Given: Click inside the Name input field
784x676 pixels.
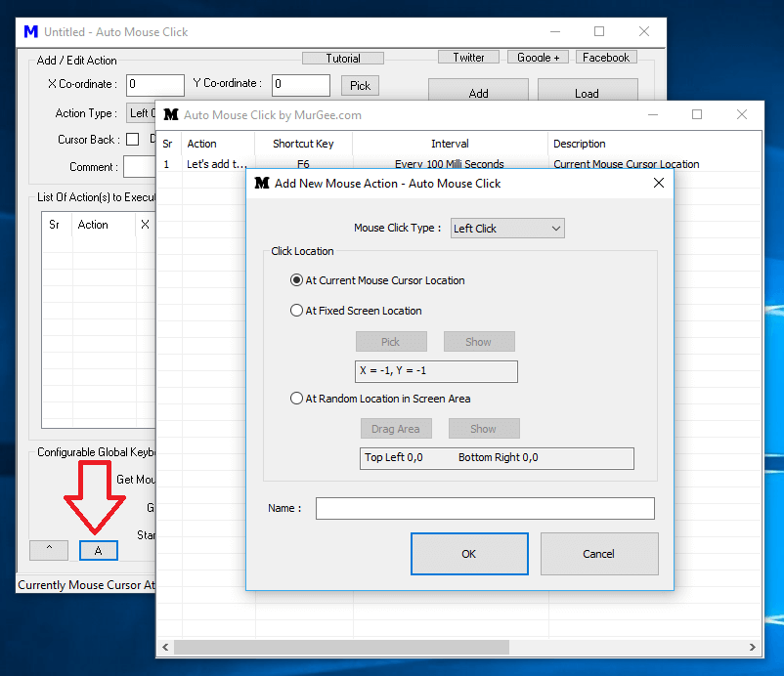Looking at the screenshot, I should [485, 508].
